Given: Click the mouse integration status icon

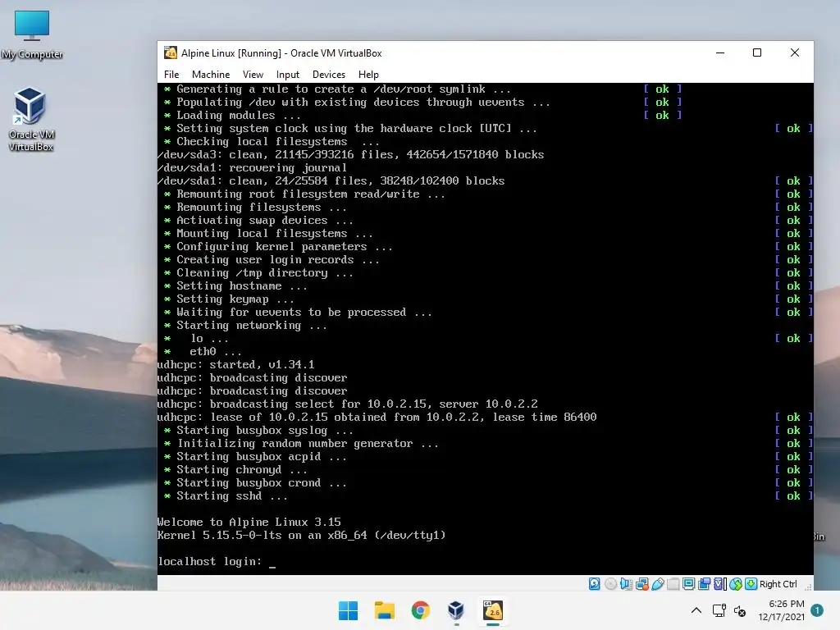Looking at the screenshot, I should pos(736,584).
